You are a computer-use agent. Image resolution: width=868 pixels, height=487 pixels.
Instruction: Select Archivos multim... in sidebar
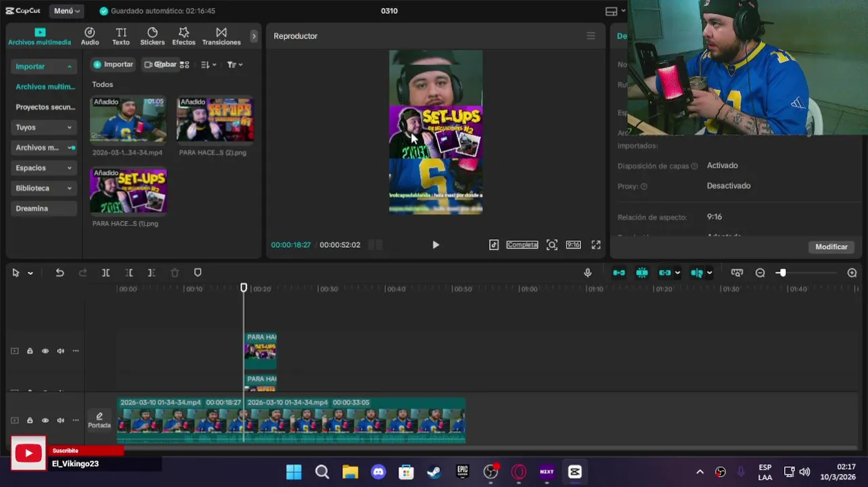[45, 87]
